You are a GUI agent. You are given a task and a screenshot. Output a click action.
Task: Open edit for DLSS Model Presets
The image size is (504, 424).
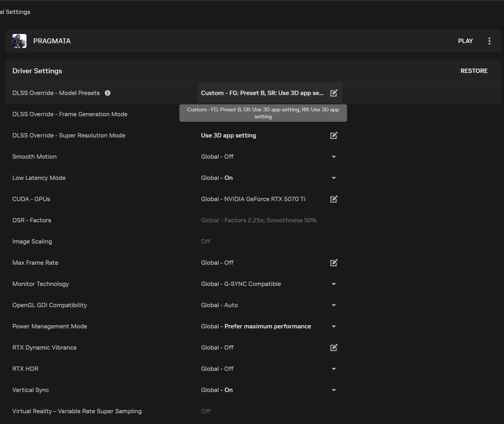pyautogui.click(x=334, y=93)
